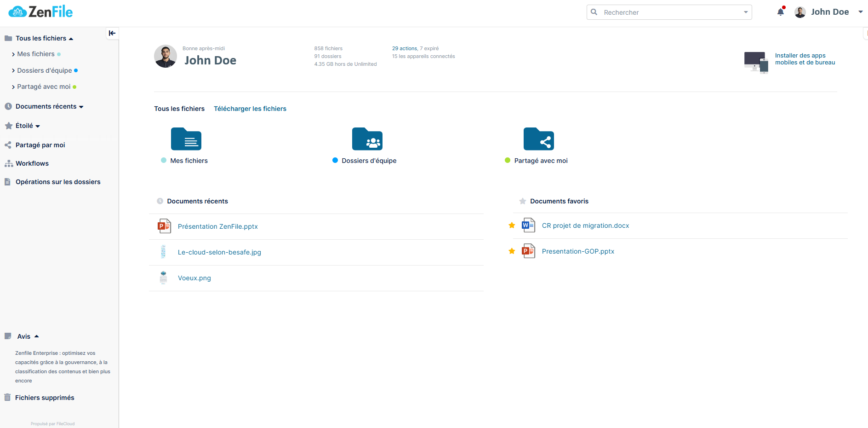Open Le-cloud-selon-besafe.jpg
Image resolution: width=868 pixels, height=428 pixels.
[x=219, y=252]
